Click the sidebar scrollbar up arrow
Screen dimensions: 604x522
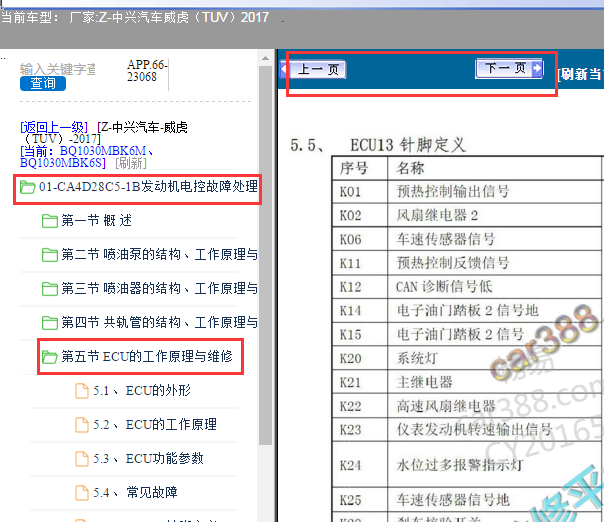click(265, 59)
